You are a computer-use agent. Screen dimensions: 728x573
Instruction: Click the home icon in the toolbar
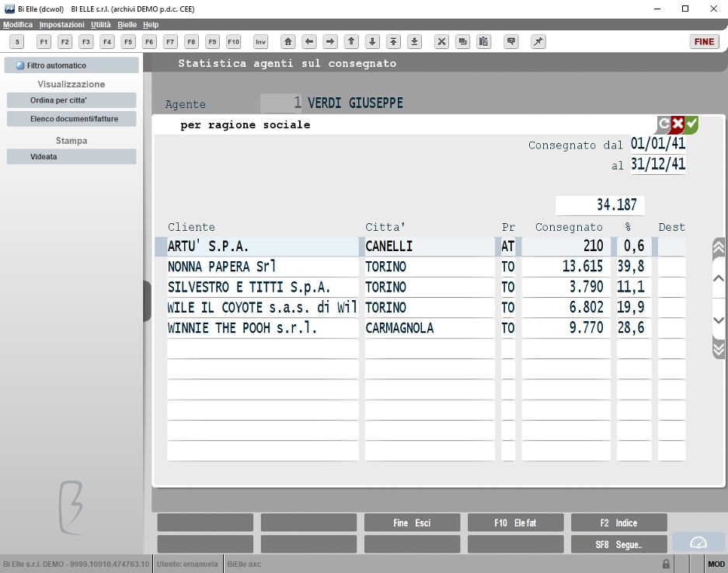click(287, 42)
